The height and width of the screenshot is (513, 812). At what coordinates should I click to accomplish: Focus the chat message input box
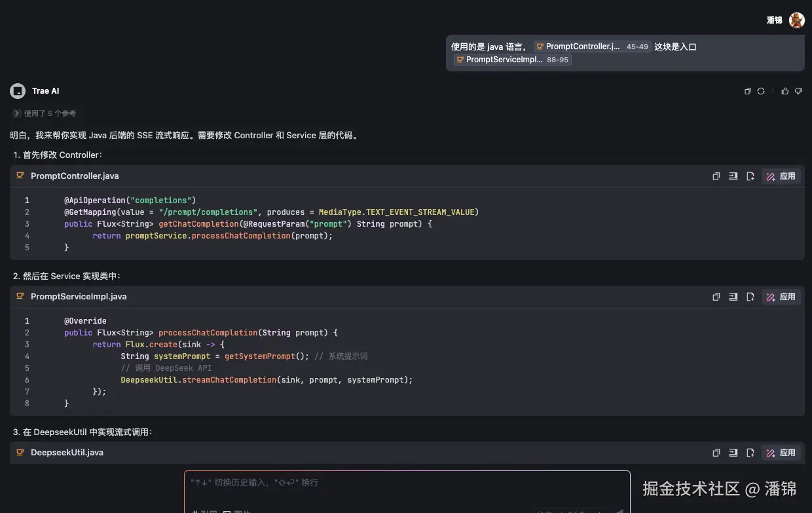pos(407,491)
